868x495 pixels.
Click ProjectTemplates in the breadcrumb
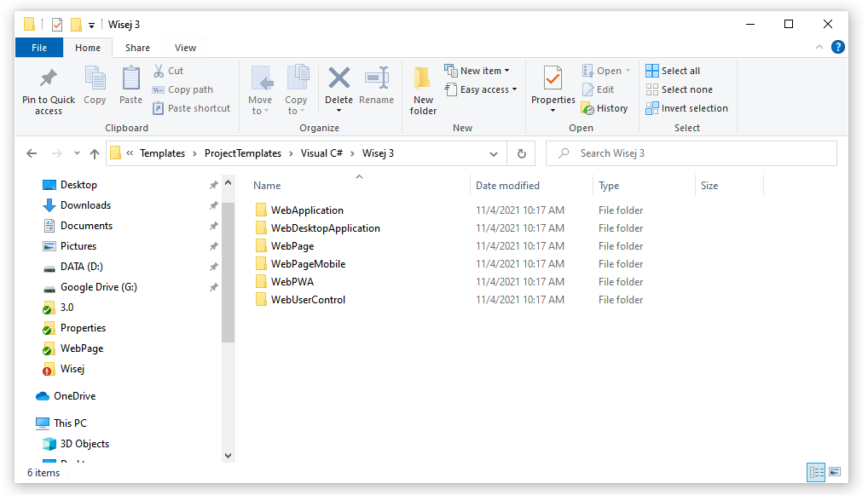(243, 153)
